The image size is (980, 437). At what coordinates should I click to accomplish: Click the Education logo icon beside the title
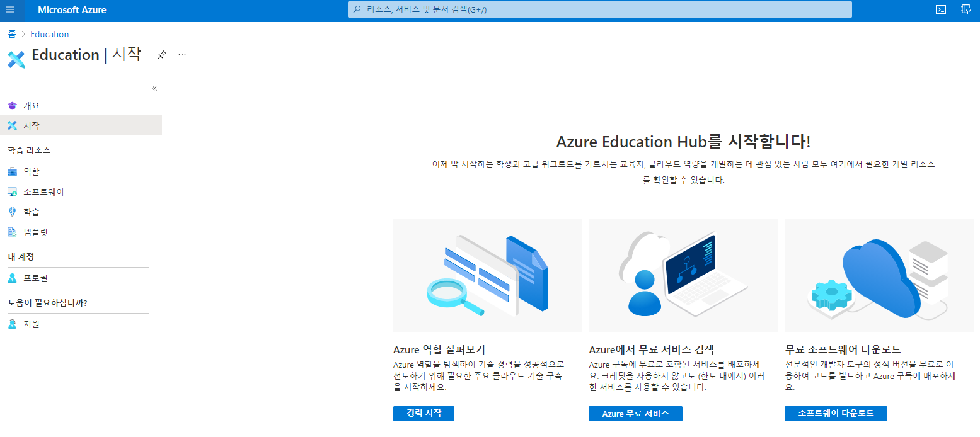[x=16, y=59]
